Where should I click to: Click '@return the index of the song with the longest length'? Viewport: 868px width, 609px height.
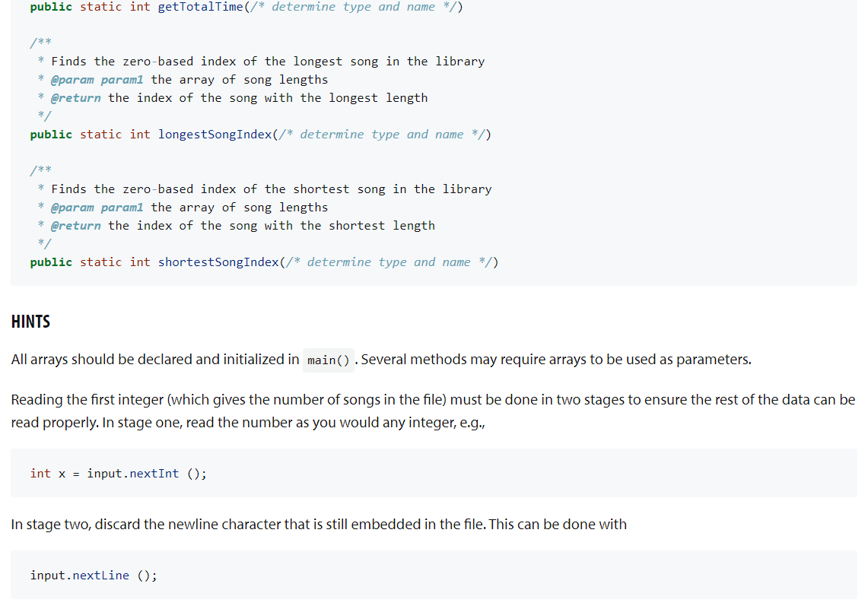(x=239, y=98)
